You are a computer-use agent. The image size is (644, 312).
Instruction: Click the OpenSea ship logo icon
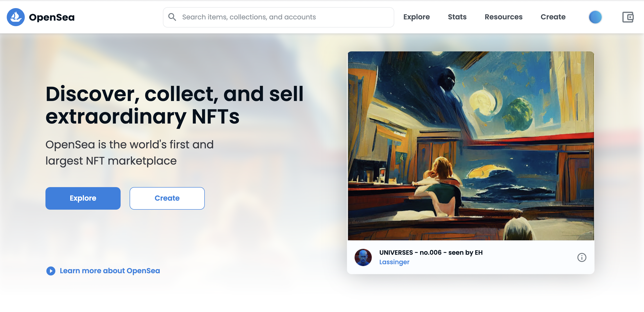pyautogui.click(x=16, y=17)
